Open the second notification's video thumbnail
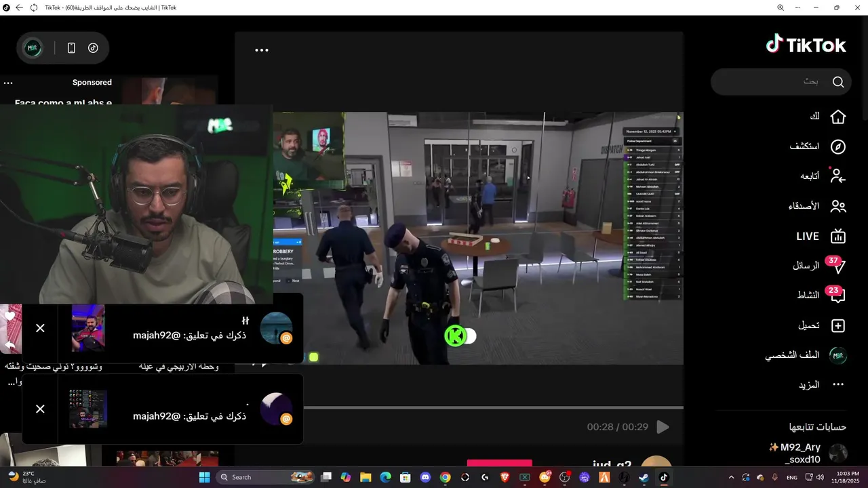Screen dimensions: 868x488 [88, 409]
